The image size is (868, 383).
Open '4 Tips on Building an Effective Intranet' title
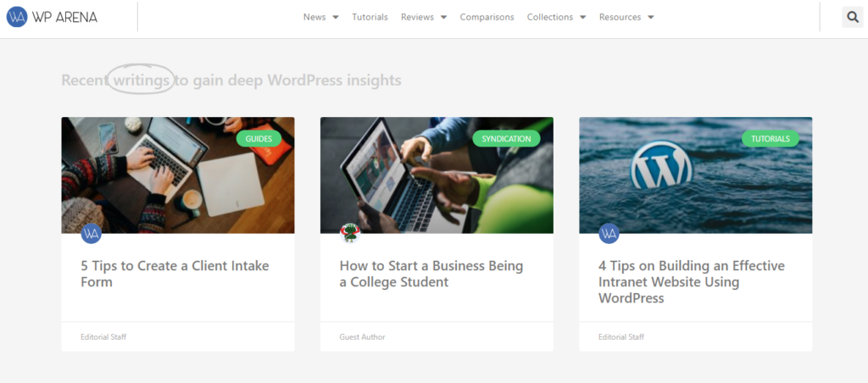691,281
